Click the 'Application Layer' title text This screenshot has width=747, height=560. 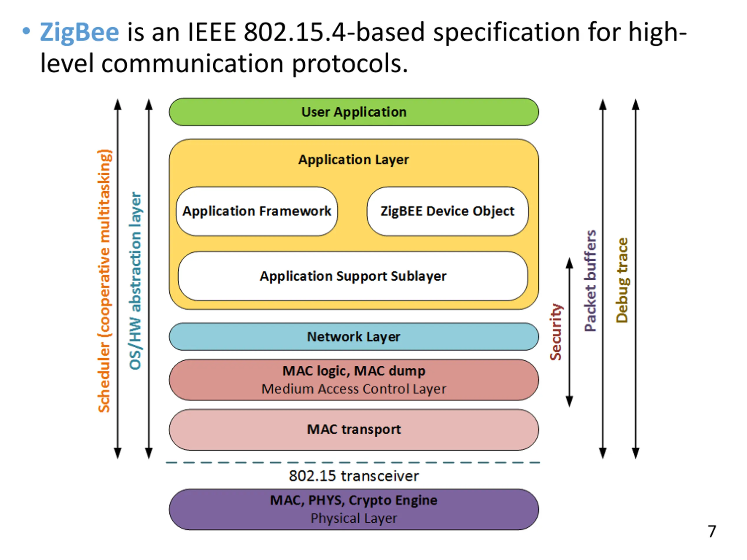(353, 160)
